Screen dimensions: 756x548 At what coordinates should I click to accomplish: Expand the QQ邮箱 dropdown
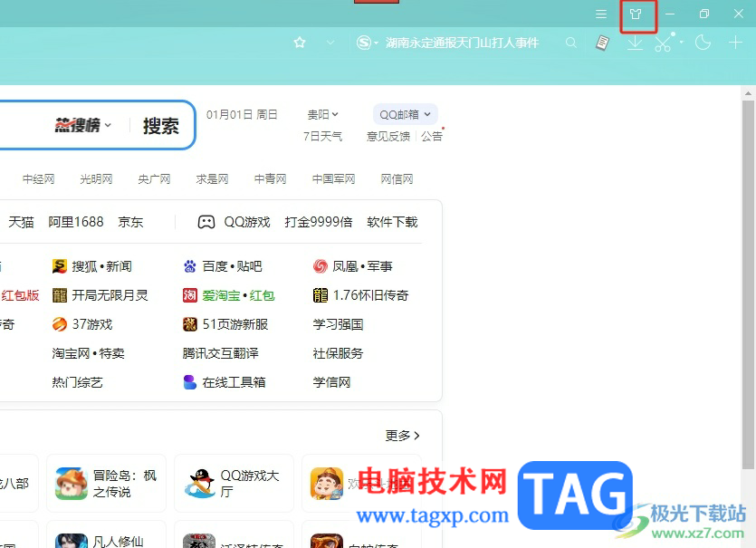(405, 114)
